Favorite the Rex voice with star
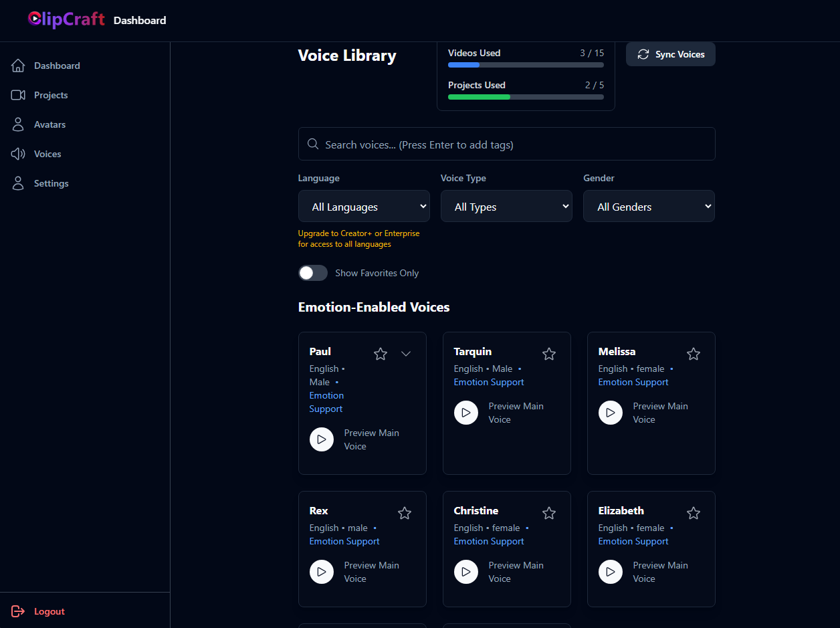840x628 pixels. click(x=405, y=513)
